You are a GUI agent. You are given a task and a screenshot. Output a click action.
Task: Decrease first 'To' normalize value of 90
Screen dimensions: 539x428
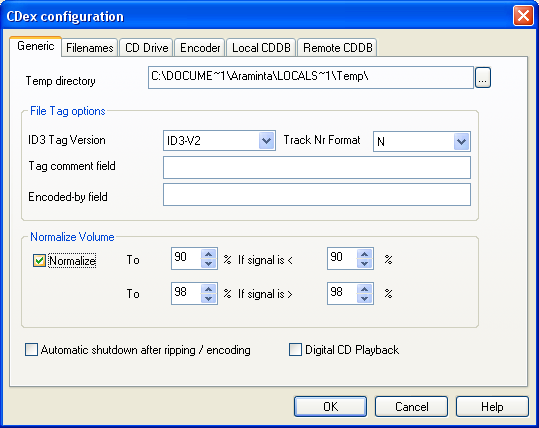(x=208, y=263)
